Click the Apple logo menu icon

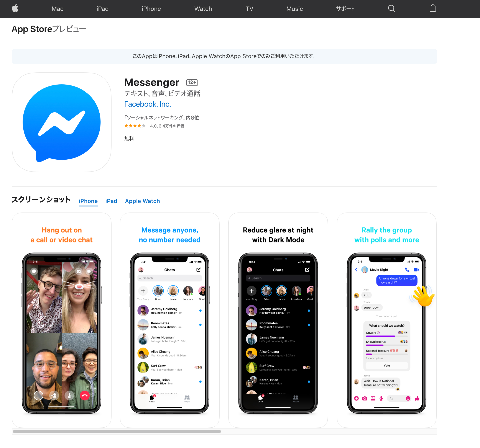15,9
